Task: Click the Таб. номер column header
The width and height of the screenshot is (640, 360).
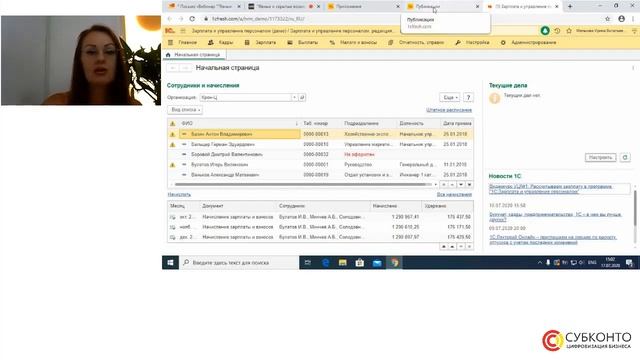Action: coord(321,123)
